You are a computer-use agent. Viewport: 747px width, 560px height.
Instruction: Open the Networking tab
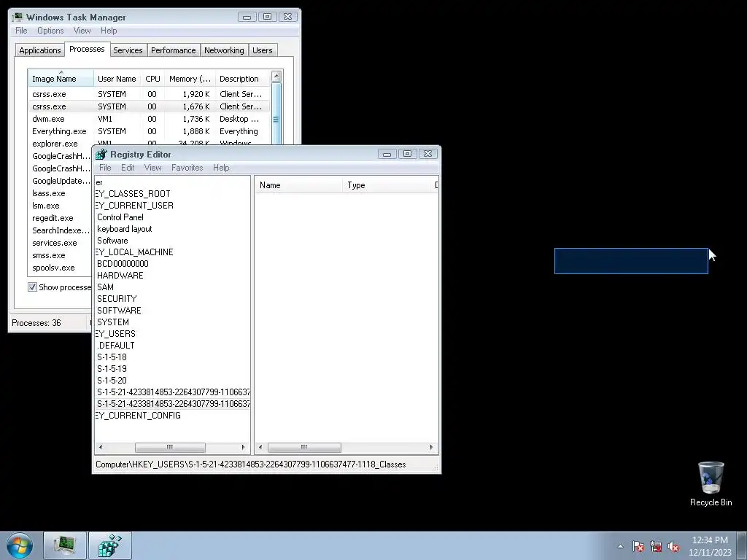tap(224, 50)
